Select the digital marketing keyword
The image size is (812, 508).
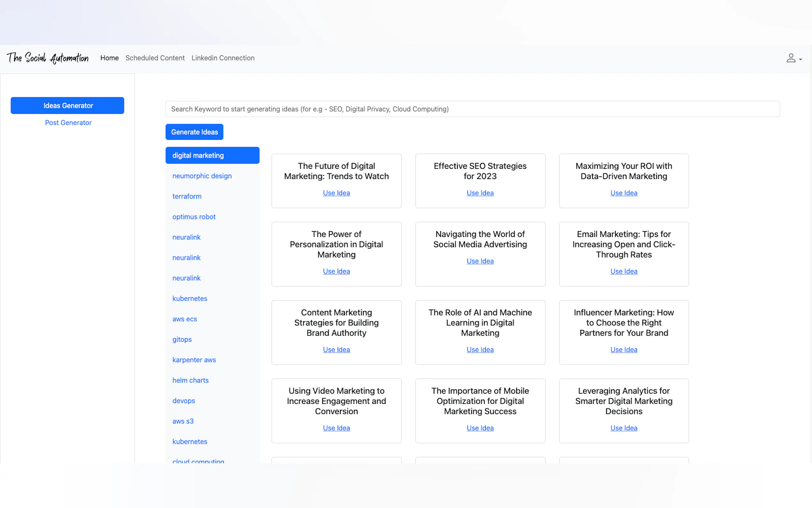(x=212, y=155)
